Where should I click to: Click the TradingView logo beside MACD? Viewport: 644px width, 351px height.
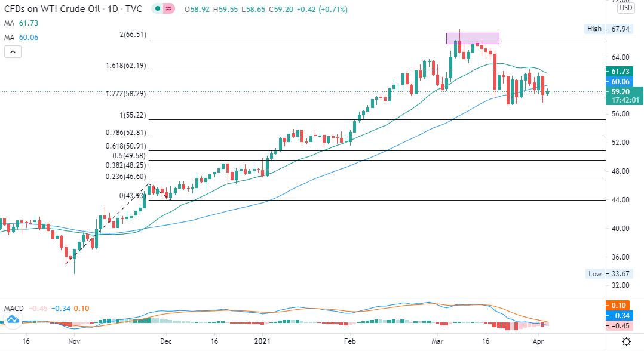(x=13, y=319)
